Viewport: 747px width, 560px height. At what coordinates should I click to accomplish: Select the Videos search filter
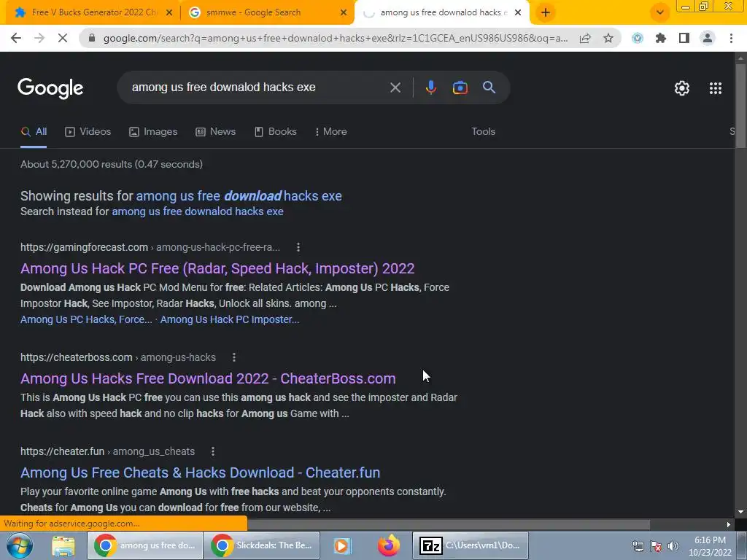88,132
